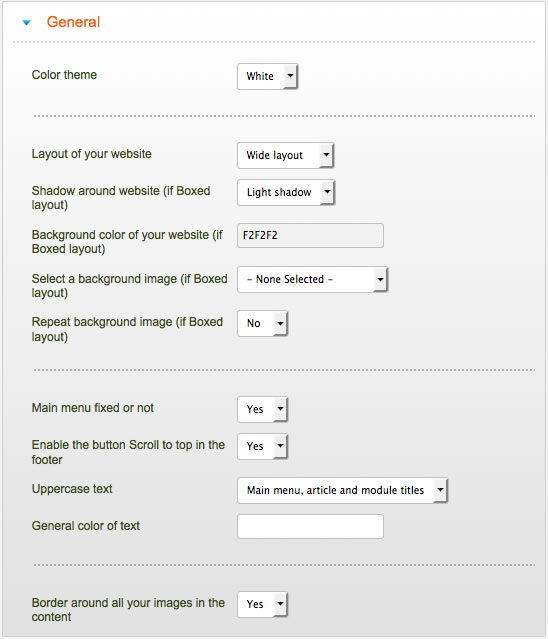The image size is (548, 639).
Task: Open the Light shadow dropdown
Action: click(286, 192)
